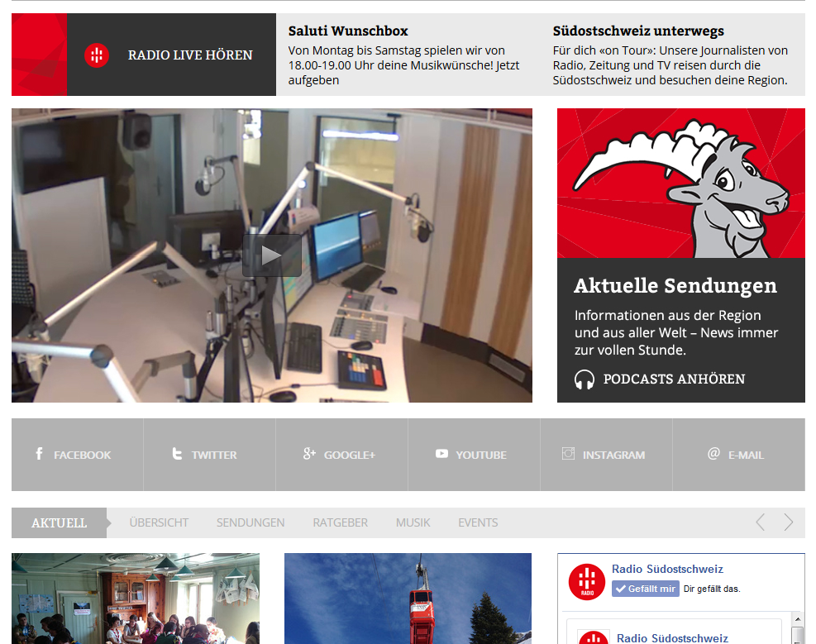Screen dimensions: 816x644
Task: Switch to the Events tab
Action: tap(478, 522)
